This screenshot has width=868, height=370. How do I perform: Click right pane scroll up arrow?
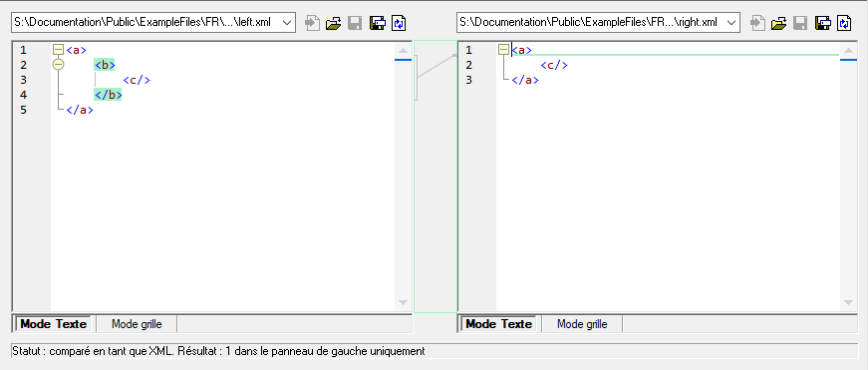848,51
